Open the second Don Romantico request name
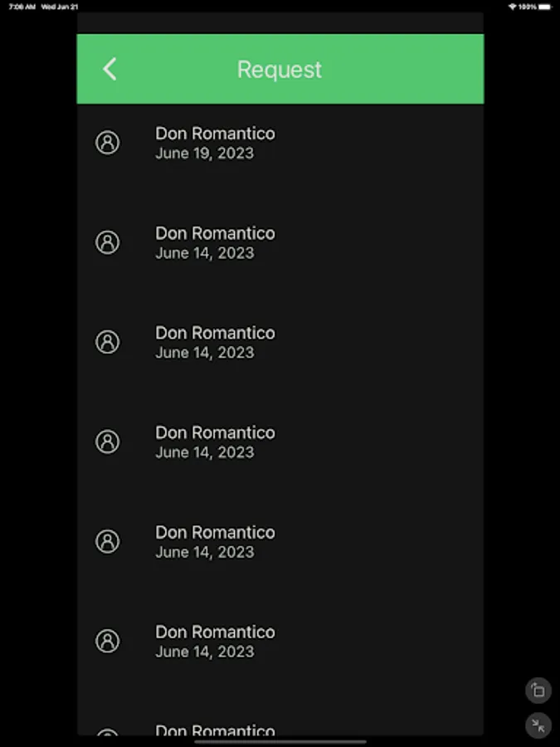Image resolution: width=560 pixels, height=747 pixels. pyautogui.click(x=215, y=233)
